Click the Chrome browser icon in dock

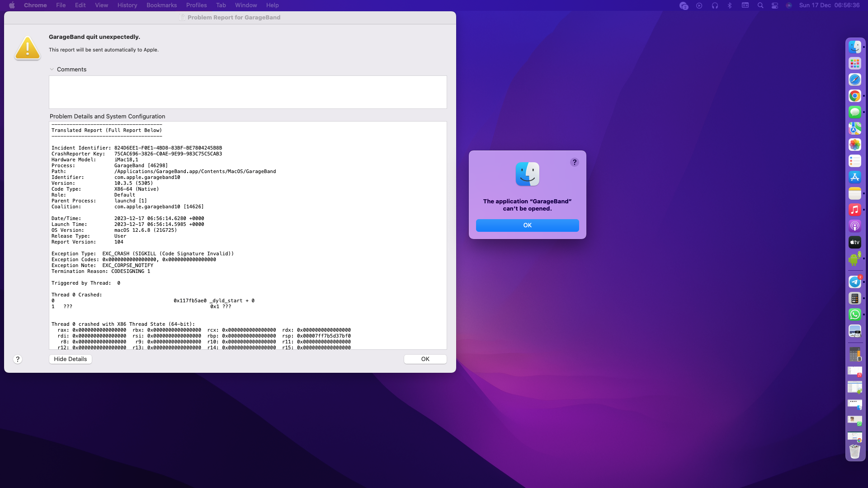855,96
